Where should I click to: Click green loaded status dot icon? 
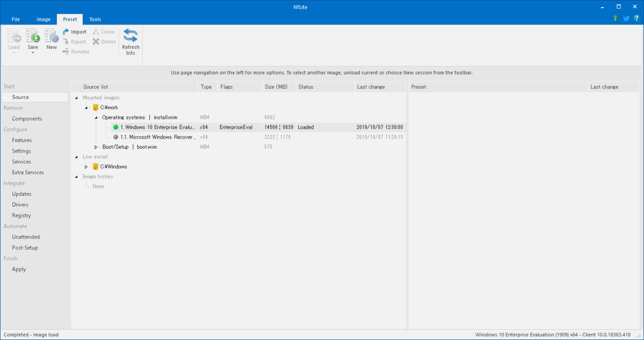click(x=115, y=127)
